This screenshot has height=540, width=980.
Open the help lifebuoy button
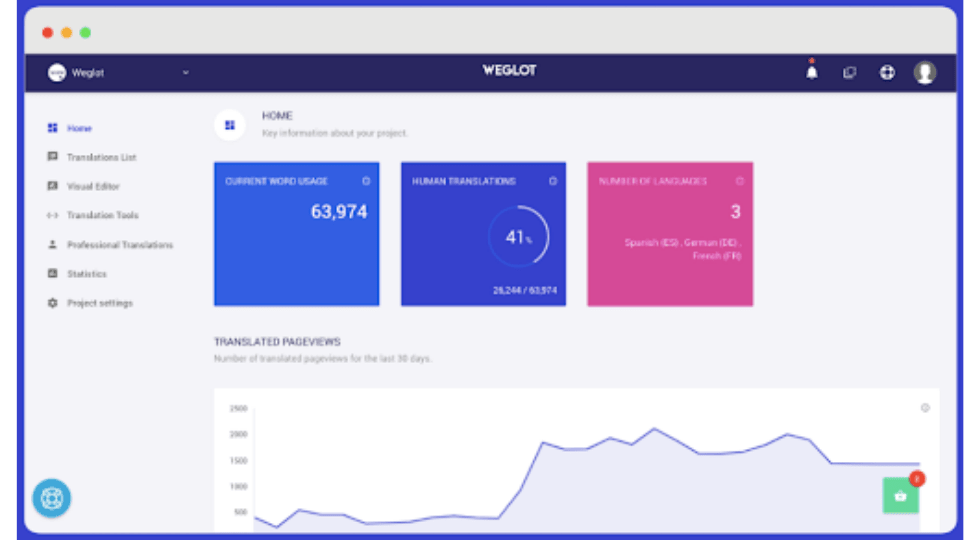(52, 498)
